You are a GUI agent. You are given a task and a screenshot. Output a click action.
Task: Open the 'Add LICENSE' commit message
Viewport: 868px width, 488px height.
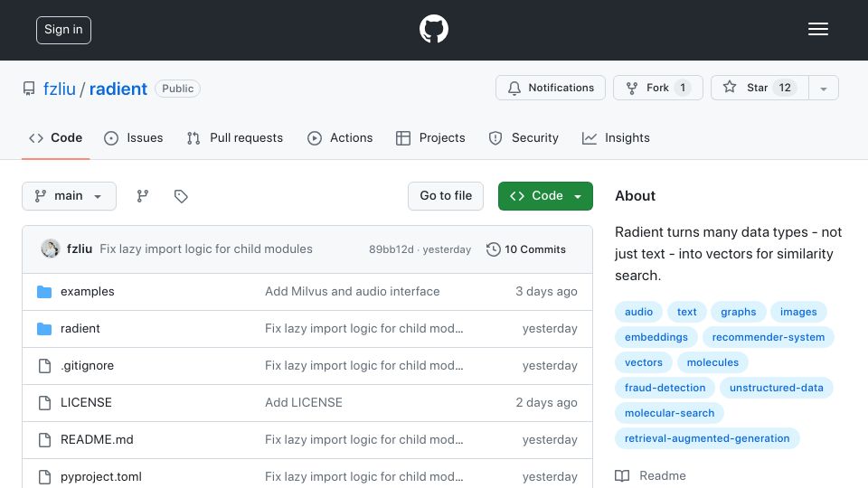click(x=304, y=403)
